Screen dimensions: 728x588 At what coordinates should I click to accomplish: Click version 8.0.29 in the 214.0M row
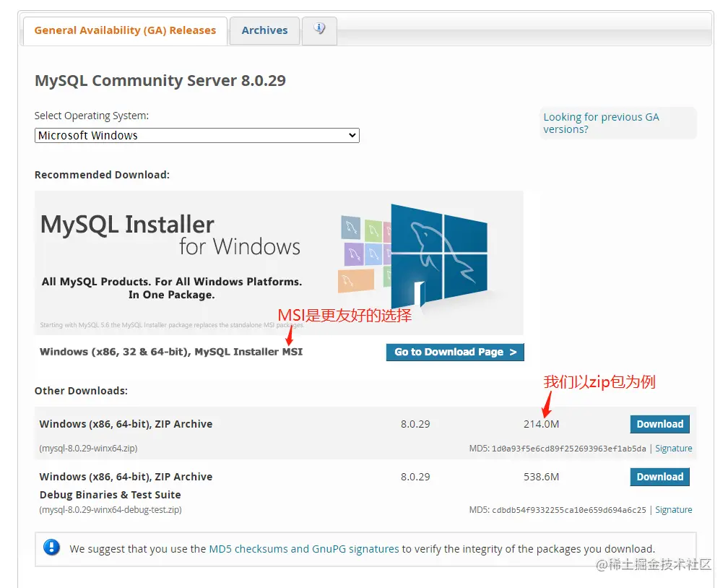[415, 424]
